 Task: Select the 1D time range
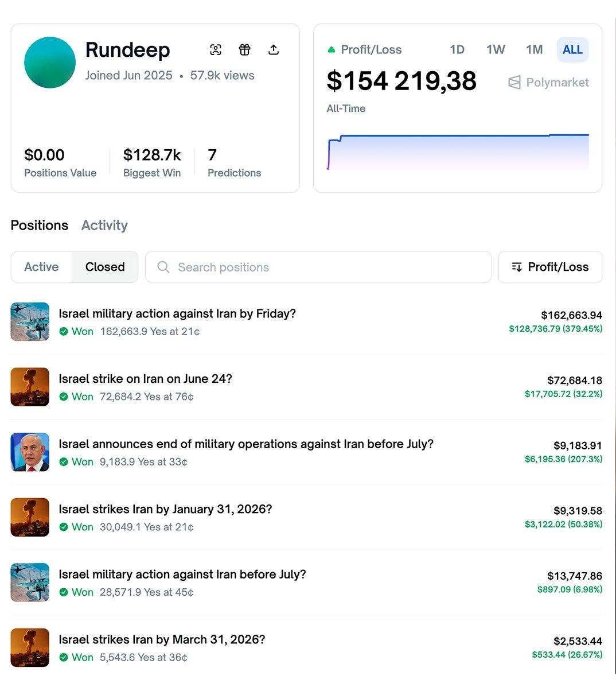pyautogui.click(x=457, y=50)
